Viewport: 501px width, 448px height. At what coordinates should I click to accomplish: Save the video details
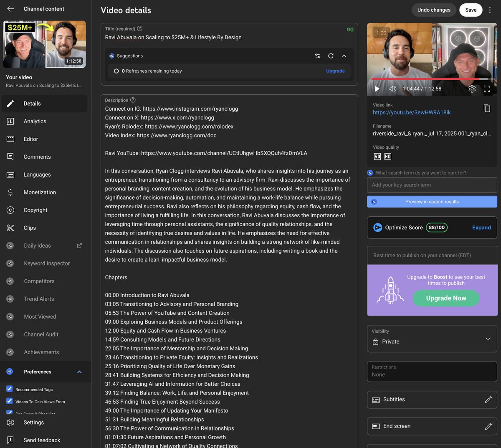pyautogui.click(x=471, y=10)
